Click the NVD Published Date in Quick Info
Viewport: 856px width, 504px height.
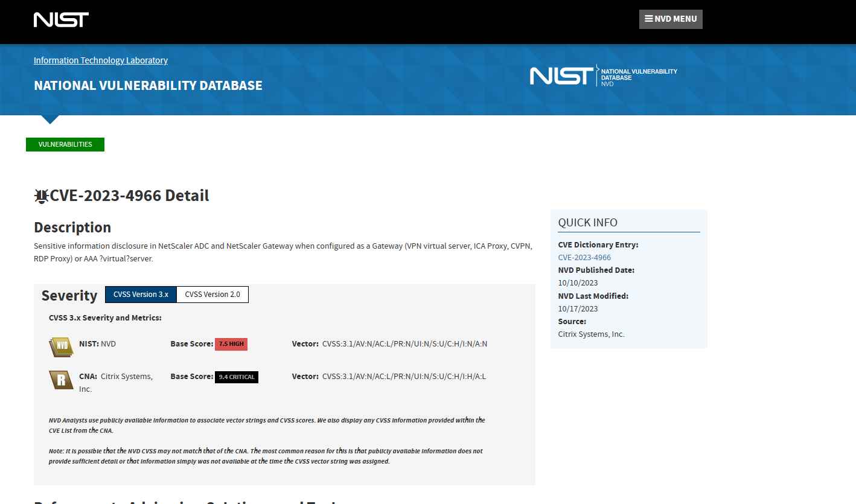(578, 282)
